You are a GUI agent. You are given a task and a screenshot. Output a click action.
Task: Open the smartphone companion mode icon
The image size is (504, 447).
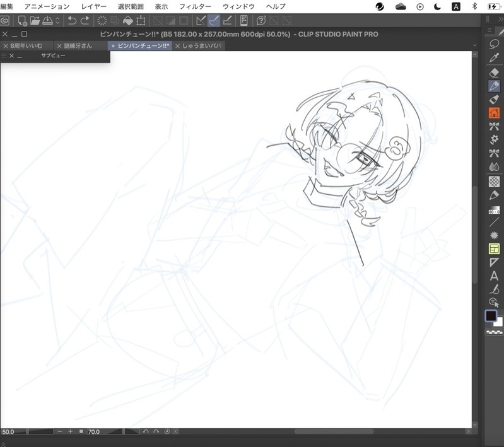tap(244, 21)
